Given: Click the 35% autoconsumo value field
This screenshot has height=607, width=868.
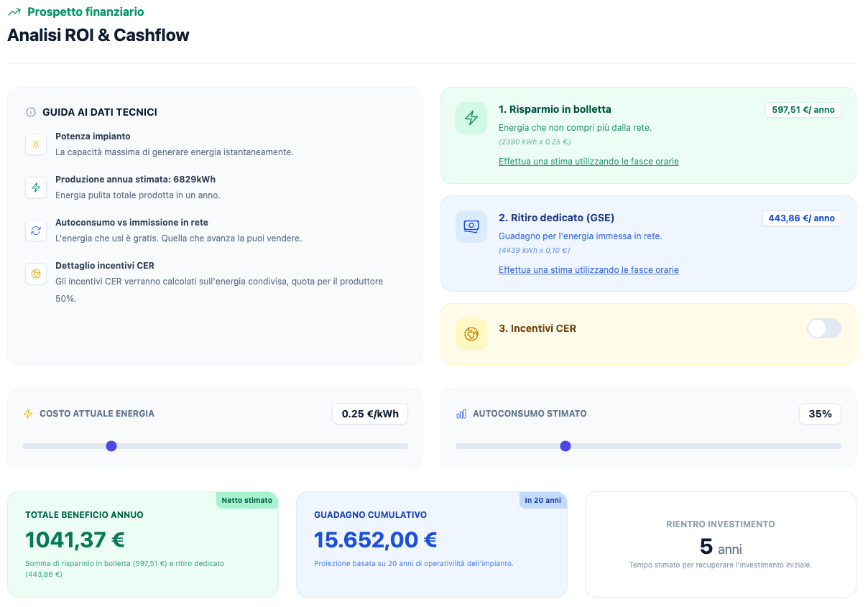Looking at the screenshot, I should pyautogui.click(x=820, y=414).
